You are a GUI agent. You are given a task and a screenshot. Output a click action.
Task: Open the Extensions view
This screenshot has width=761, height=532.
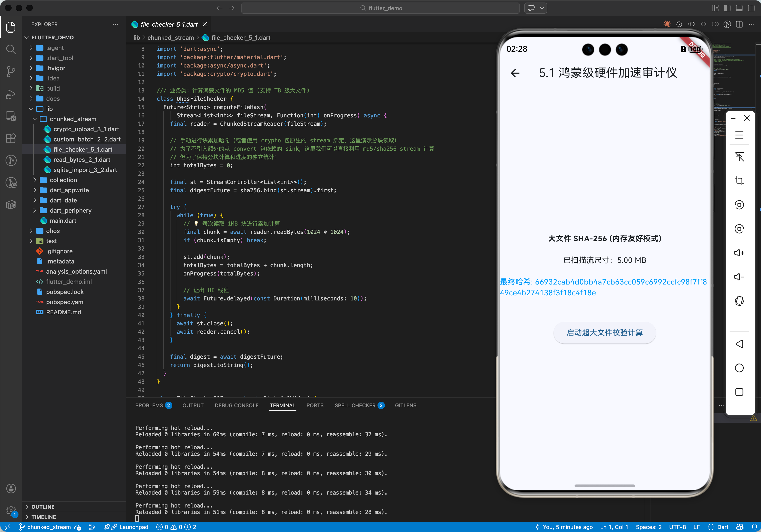pos(11,138)
